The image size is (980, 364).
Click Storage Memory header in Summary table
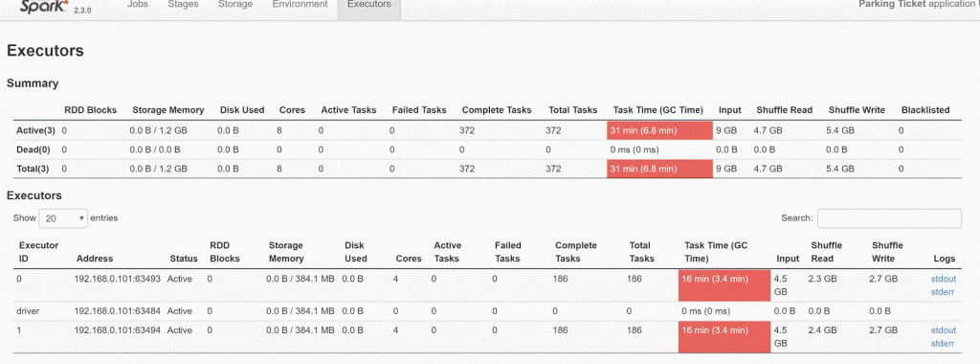coord(168,109)
